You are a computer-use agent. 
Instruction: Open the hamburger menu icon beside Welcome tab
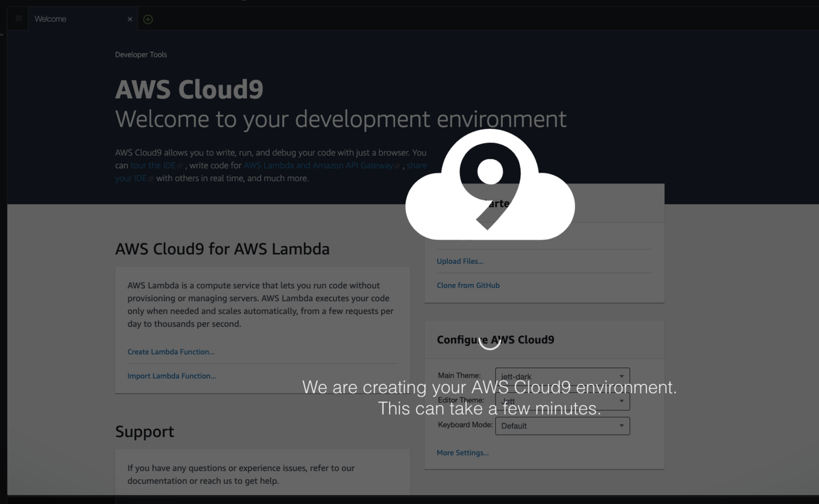click(x=19, y=19)
